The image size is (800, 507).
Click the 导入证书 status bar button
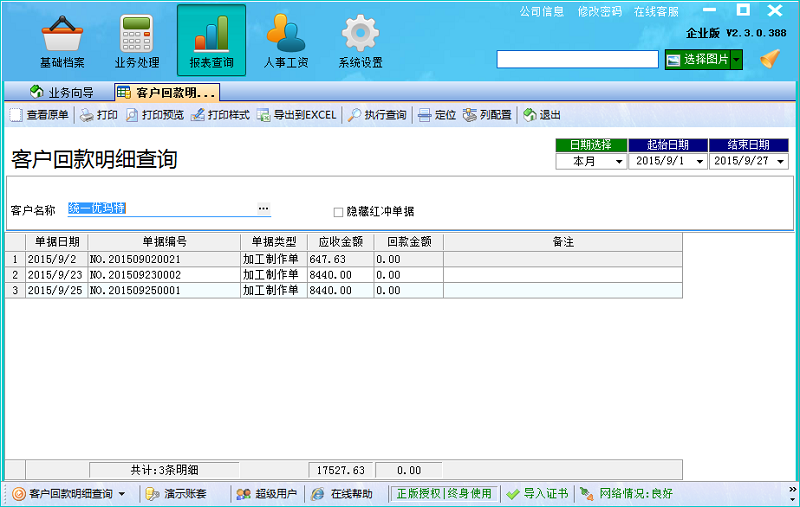(538, 494)
